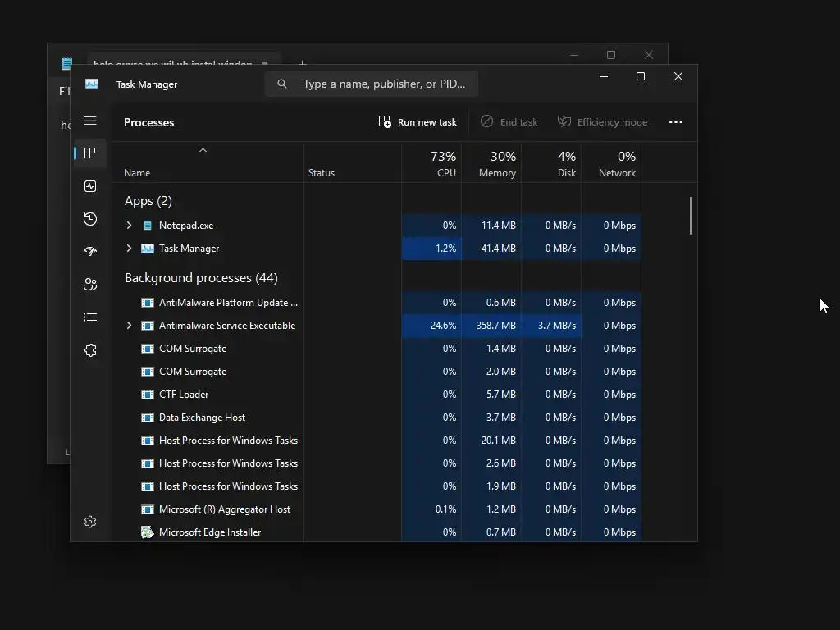
Task: Select Microsoft (R) Aggregator Host row
Action: pos(376,509)
